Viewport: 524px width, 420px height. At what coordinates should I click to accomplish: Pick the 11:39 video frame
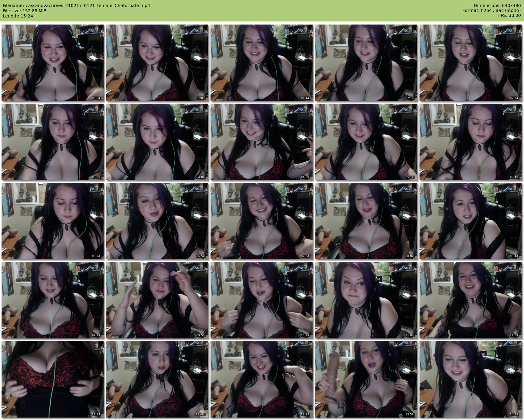[x=470, y=300]
